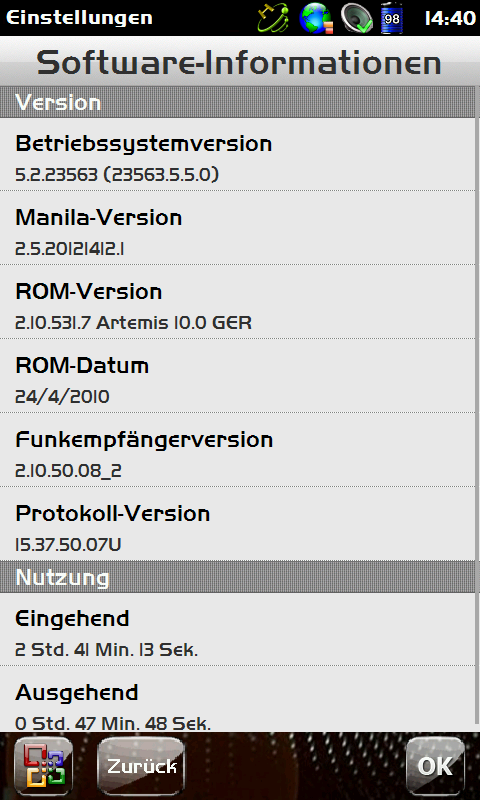This screenshot has width=480, height=800.
Task: Tap the ROM-Datum entry
Action: click(x=238, y=376)
